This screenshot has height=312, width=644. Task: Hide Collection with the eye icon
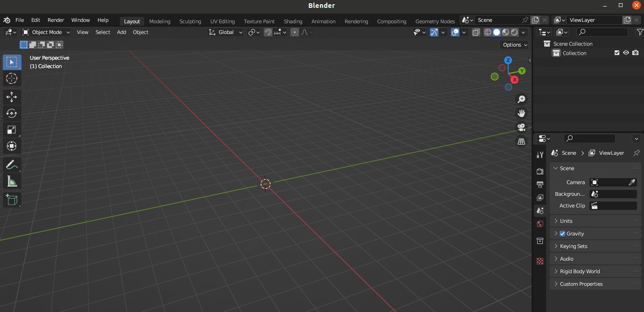pos(626,53)
